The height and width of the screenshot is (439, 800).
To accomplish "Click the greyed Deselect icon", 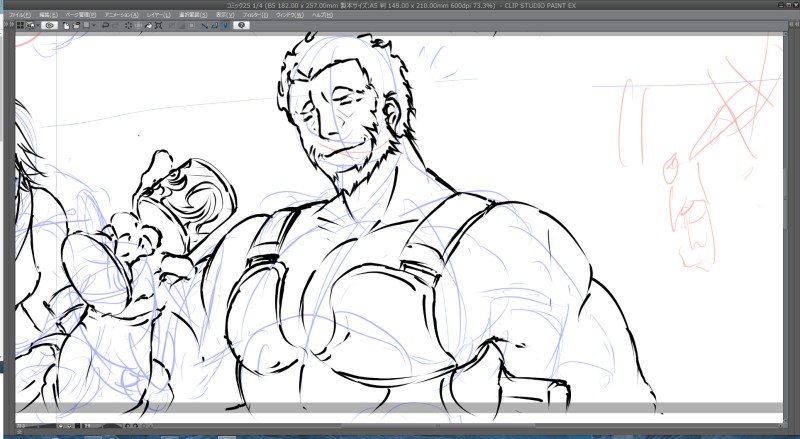I will (182, 25).
